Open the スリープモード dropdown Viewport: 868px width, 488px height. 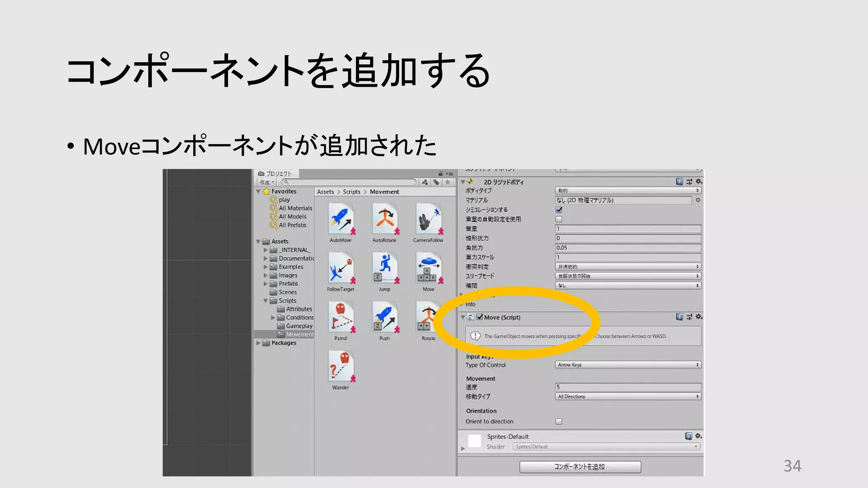click(x=628, y=276)
